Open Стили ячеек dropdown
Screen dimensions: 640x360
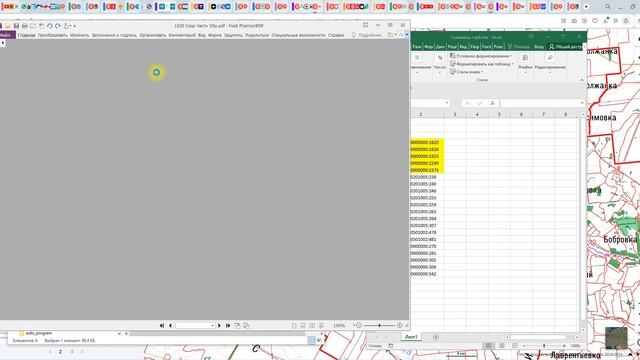467,72
